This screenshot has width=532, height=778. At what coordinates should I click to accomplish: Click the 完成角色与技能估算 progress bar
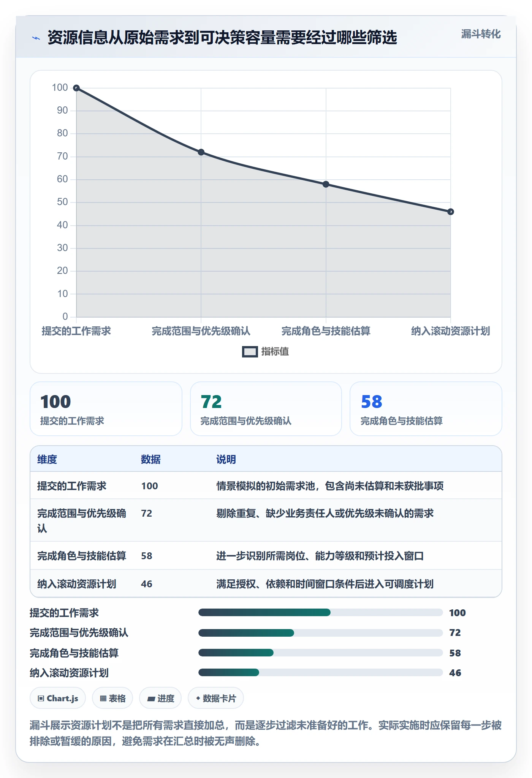click(321, 653)
